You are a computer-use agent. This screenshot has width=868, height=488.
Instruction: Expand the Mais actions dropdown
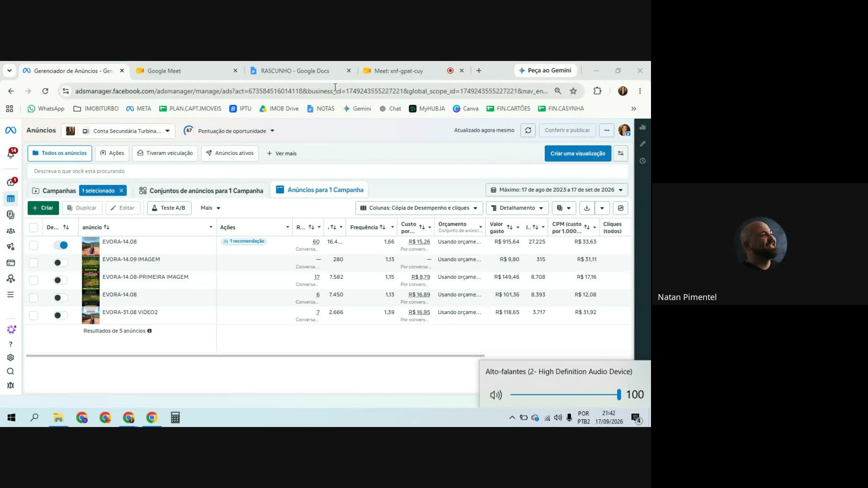click(x=210, y=208)
